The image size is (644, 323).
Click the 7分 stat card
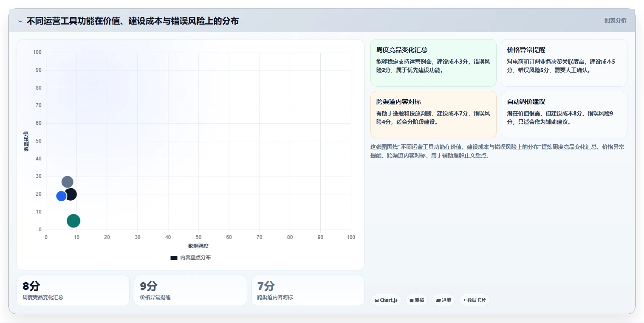coord(308,290)
